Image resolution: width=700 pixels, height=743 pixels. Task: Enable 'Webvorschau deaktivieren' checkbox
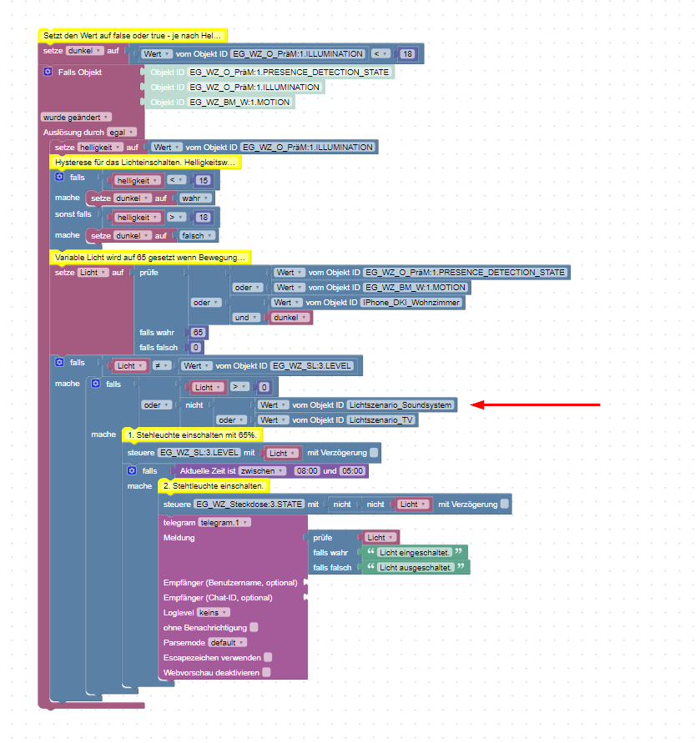266,672
